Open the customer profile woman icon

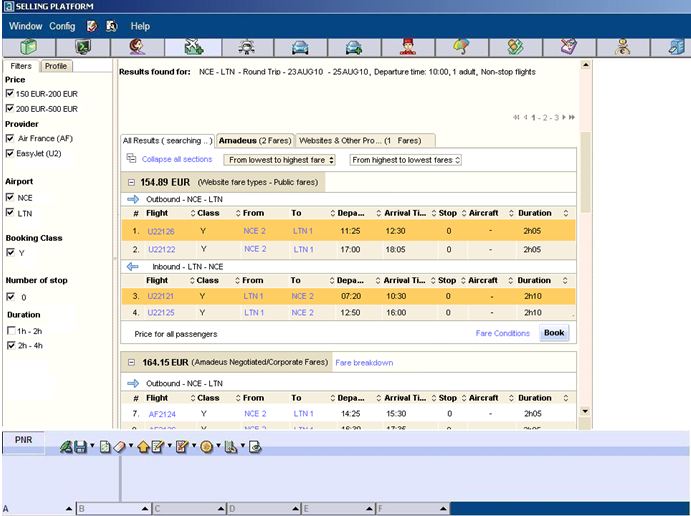pos(137,47)
